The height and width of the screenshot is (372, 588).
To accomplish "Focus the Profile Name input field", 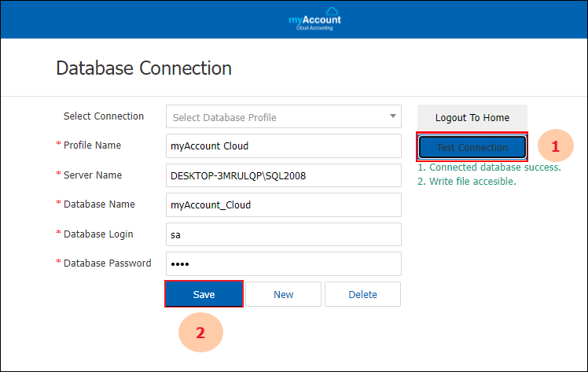I will (x=284, y=145).
